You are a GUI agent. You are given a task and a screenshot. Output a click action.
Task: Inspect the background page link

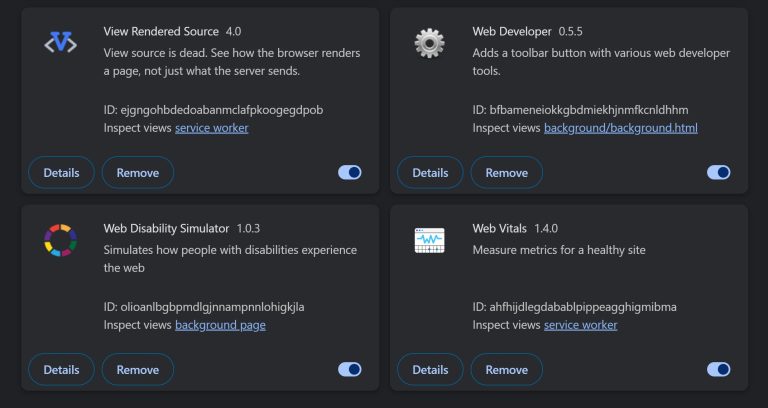pos(220,325)
